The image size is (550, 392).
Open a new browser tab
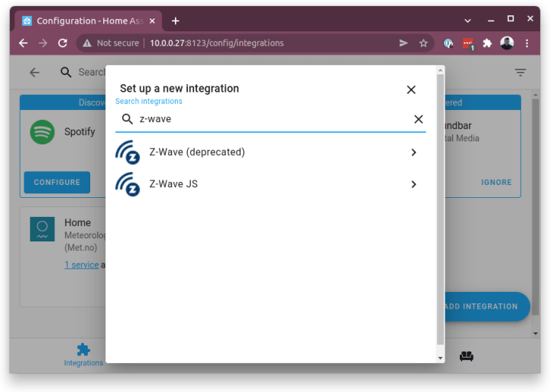(176, 21)
